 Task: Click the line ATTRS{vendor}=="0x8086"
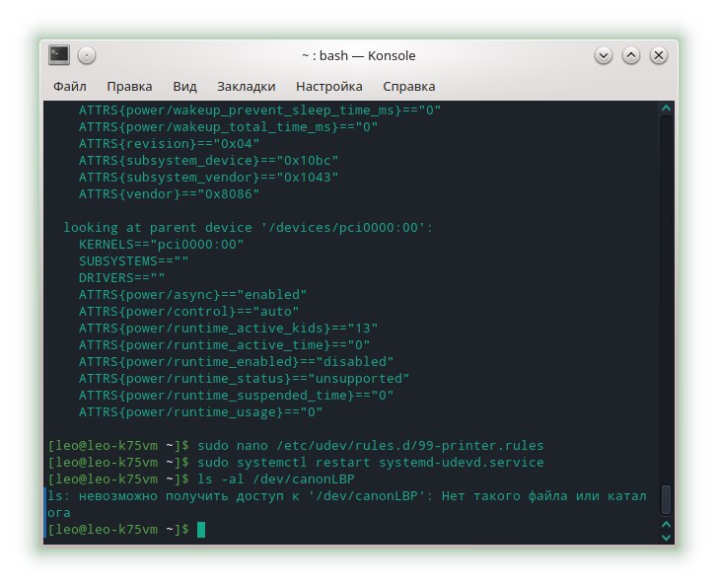(169, 194)
